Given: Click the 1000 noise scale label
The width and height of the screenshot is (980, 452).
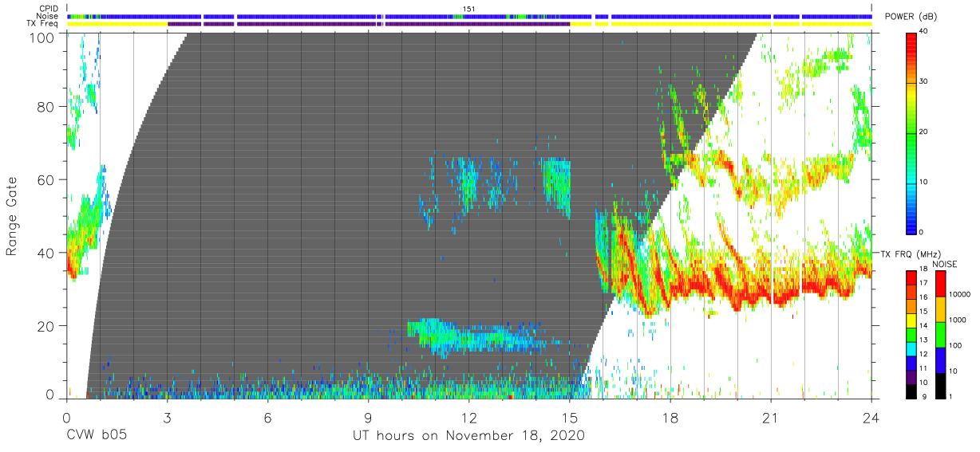Looking at the screenshot, I should [x=957, y=320].
